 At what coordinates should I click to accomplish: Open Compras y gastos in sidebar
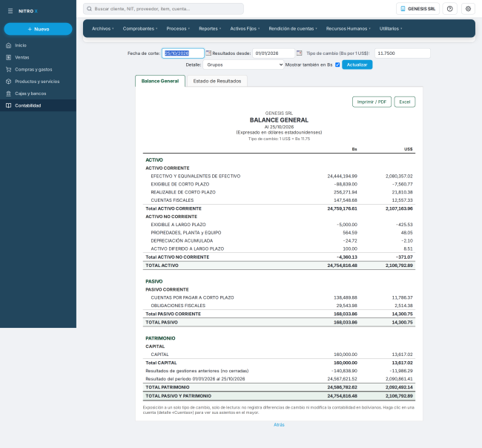38,69
